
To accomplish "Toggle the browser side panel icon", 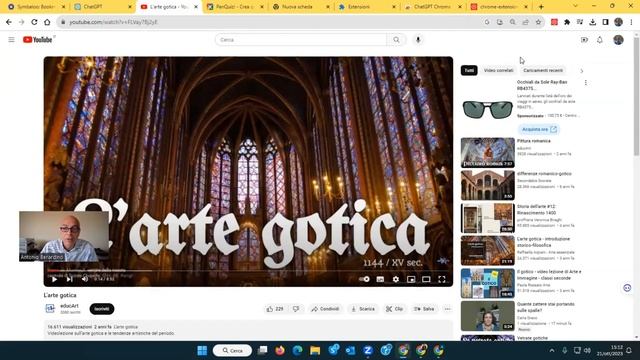I will 606,22.
